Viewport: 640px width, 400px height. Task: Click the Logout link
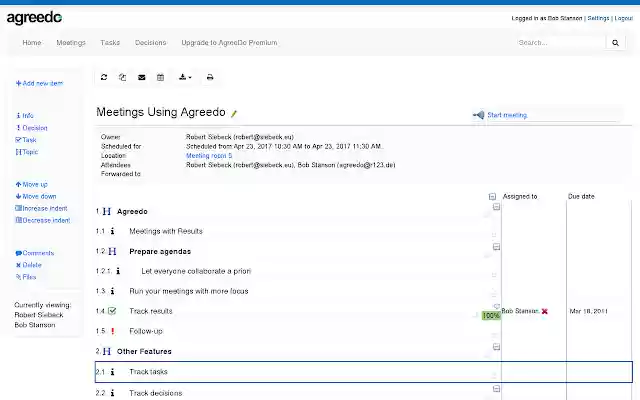point(624,18)
